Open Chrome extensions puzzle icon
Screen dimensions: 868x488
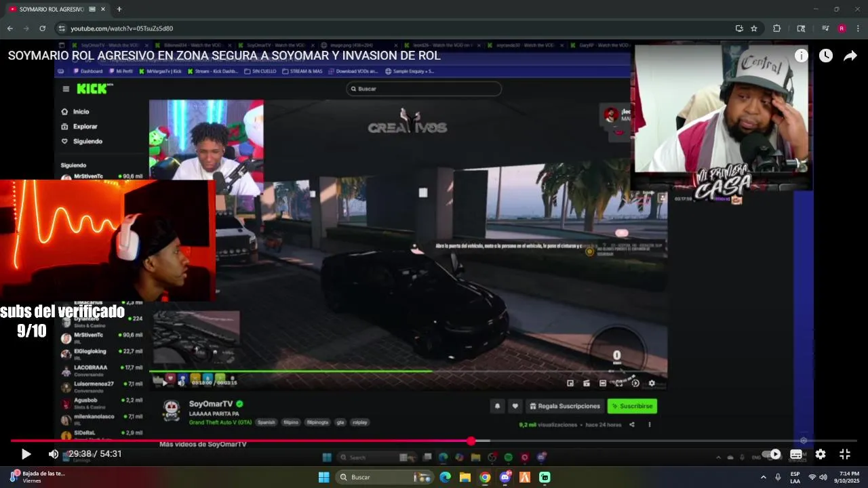coord(777,28)
